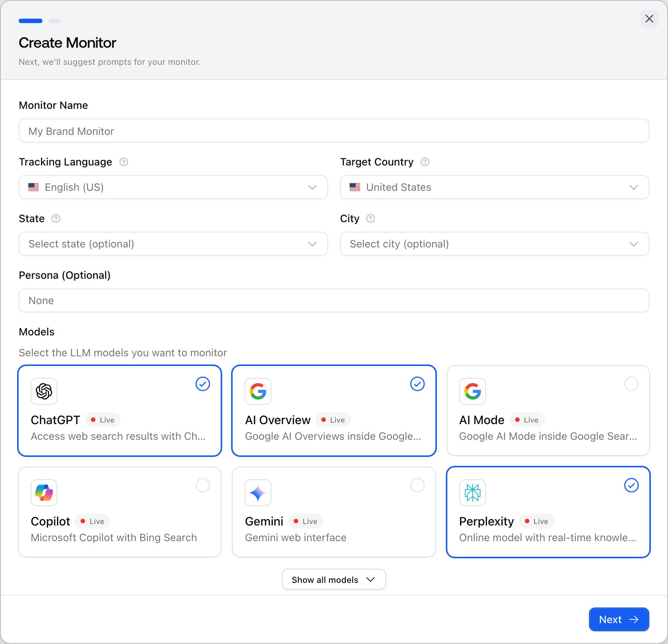Open the Select city dropdown
Image resolution: width=668 pixels, height=644 pixels.
495,244
